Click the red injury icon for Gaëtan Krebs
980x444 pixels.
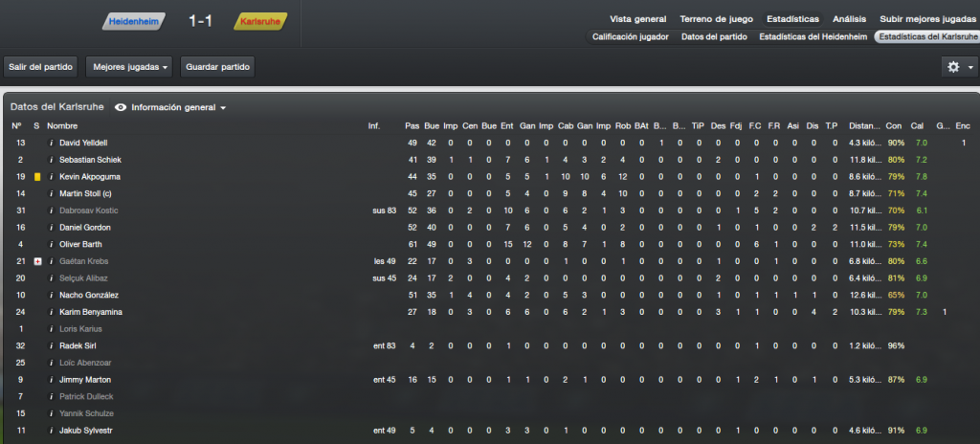coord(37,261)
